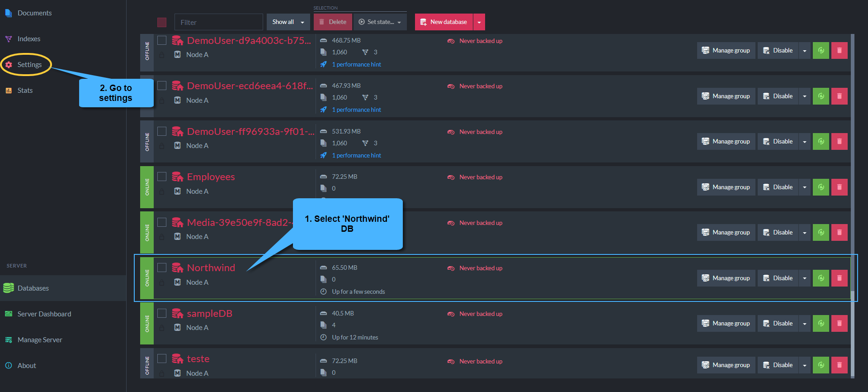Click red trash icon in sampleDB row
The image size is (868, 392).
point(839,323)
